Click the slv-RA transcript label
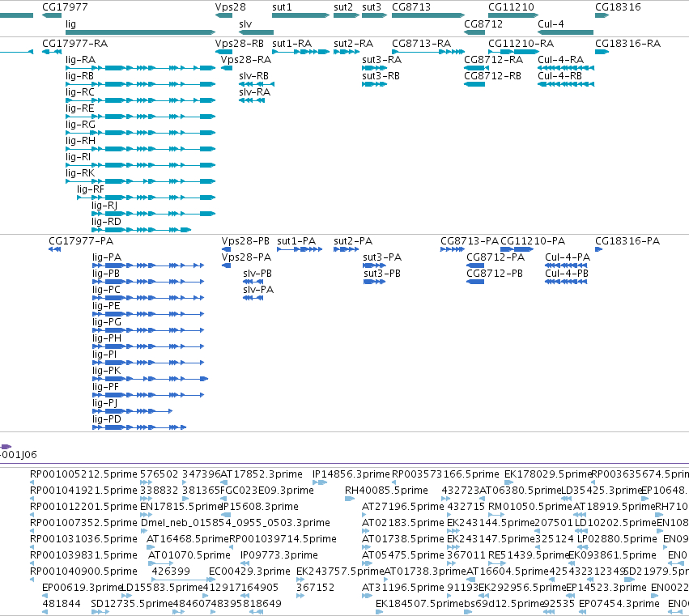Viewport: 689px width, 616px height. pos(254,92)
